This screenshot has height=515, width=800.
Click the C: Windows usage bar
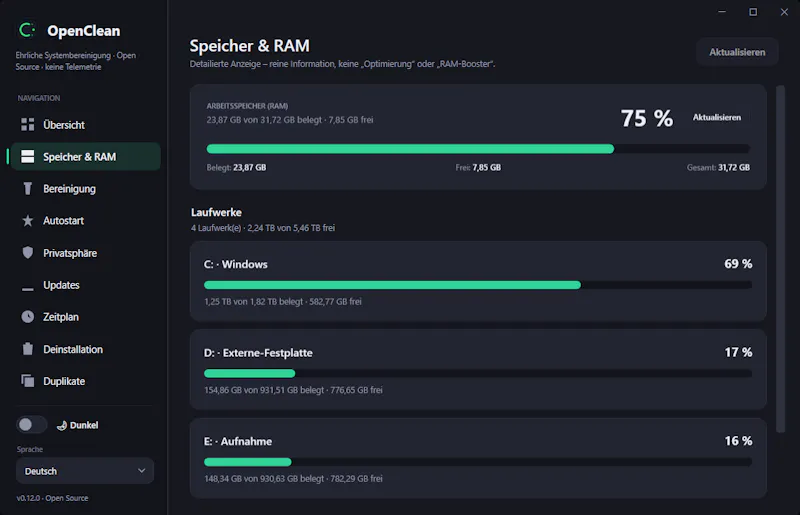478,285
